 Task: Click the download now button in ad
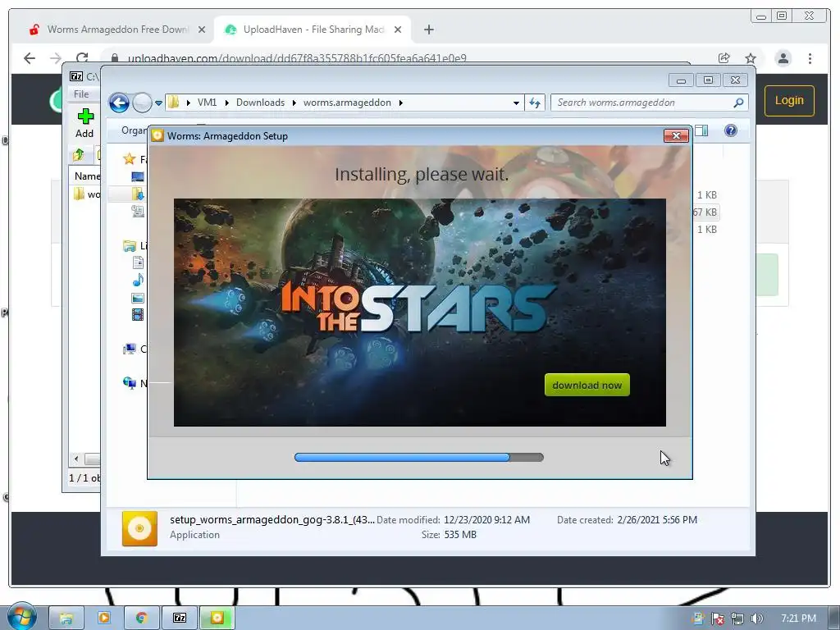point(587,385)
